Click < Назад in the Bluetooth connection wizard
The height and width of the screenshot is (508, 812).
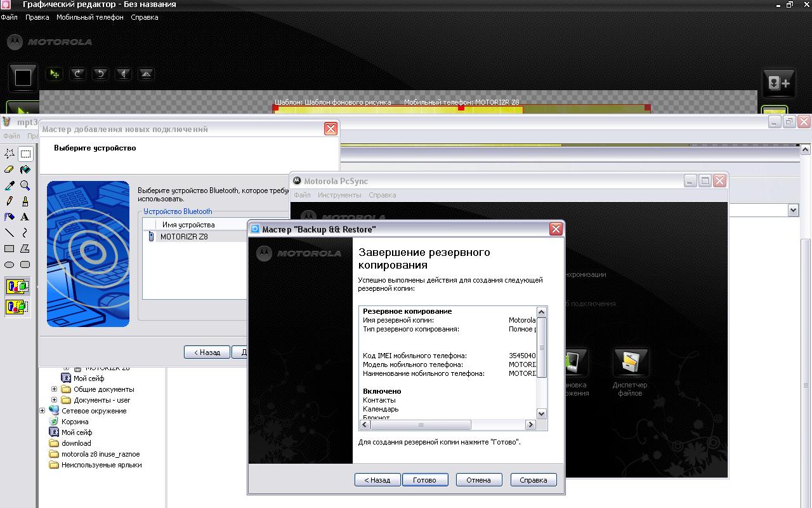(x=207, y=352)
